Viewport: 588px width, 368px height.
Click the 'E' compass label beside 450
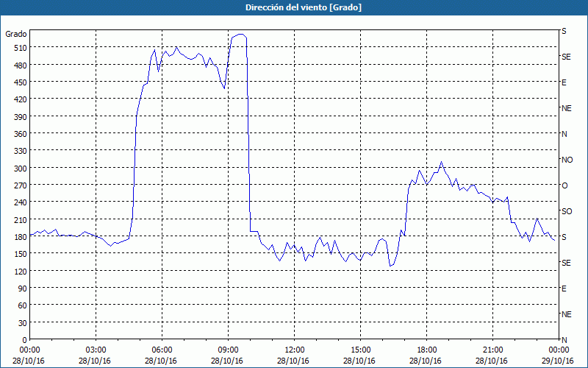coord(564,82)
